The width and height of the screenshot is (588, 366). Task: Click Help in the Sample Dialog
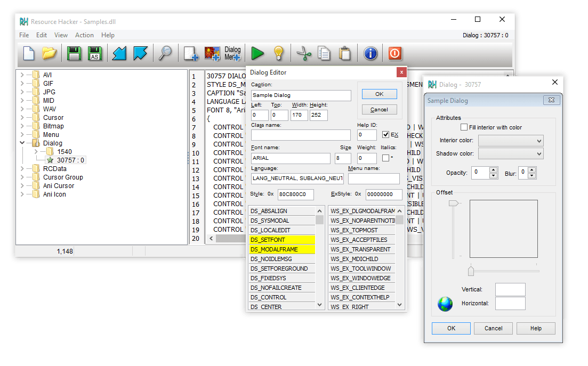pos(536,328)
